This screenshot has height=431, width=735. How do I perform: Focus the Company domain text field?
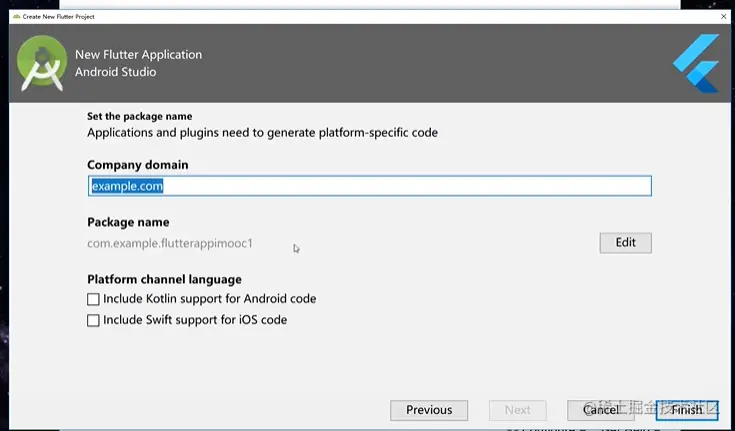369,186
